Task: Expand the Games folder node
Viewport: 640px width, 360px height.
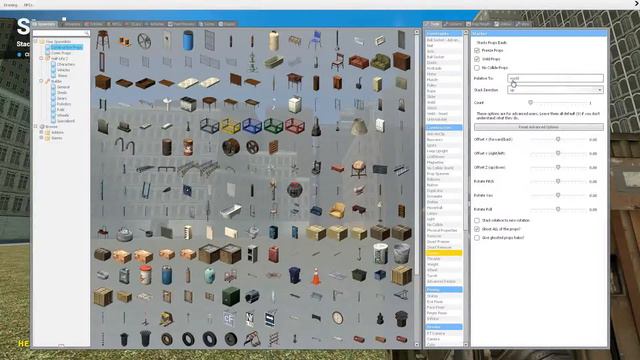Action: pyautogui.click(x=42, y=138)
